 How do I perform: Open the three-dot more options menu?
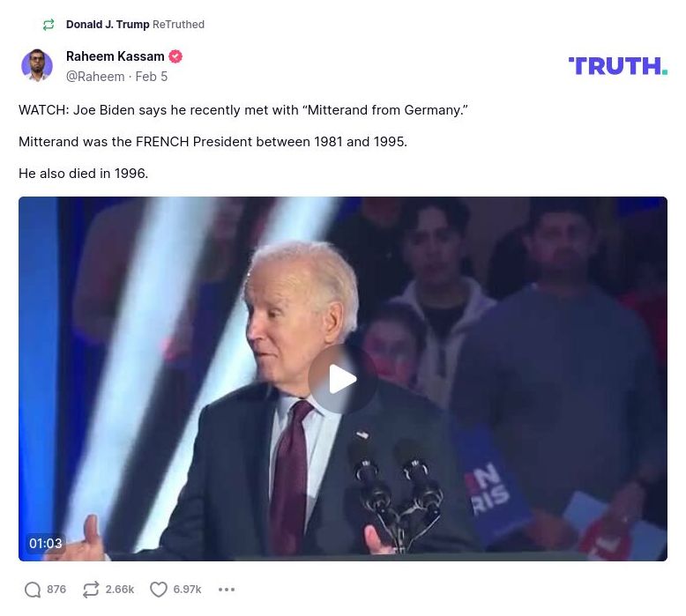point(227,590)
